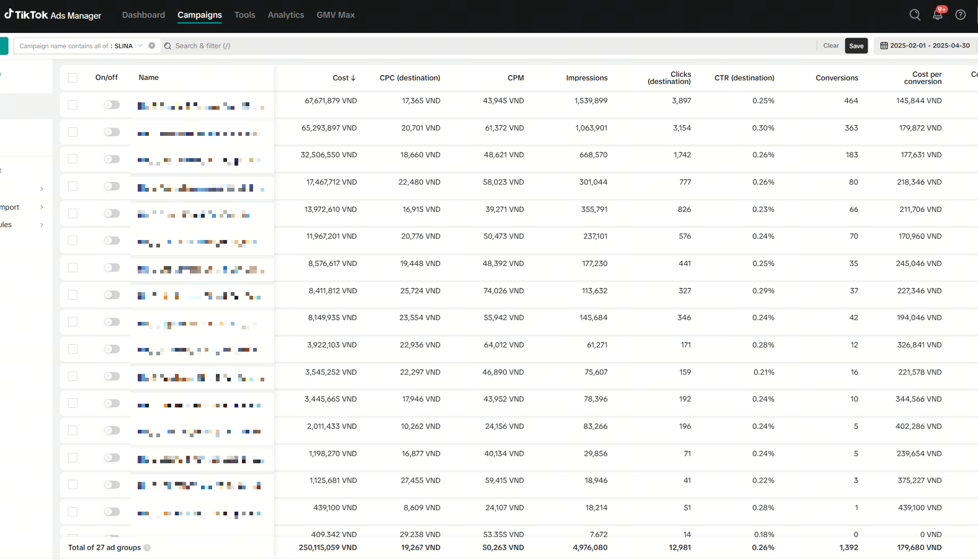Toggle on the ad group costing 67,671,879 VND
The height and width of the screenshot is (560, 978).
[x=112, y=105]
